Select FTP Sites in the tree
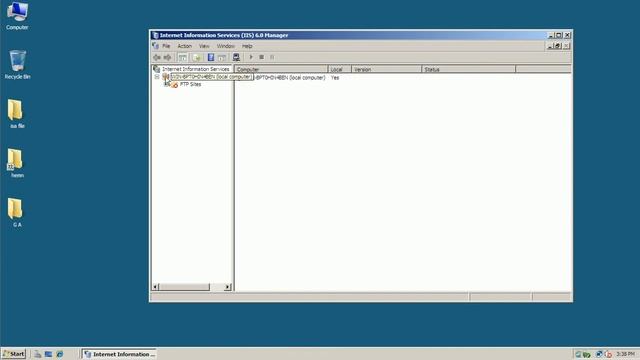The width and height of the screenshot is (640, 360). [x=191, y=84]
